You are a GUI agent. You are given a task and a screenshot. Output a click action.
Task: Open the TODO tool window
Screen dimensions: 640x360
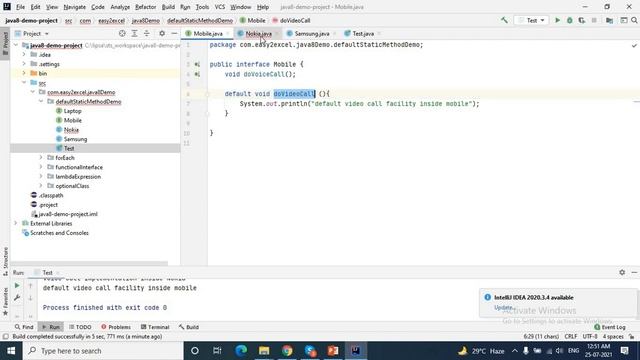pos(80,327)
